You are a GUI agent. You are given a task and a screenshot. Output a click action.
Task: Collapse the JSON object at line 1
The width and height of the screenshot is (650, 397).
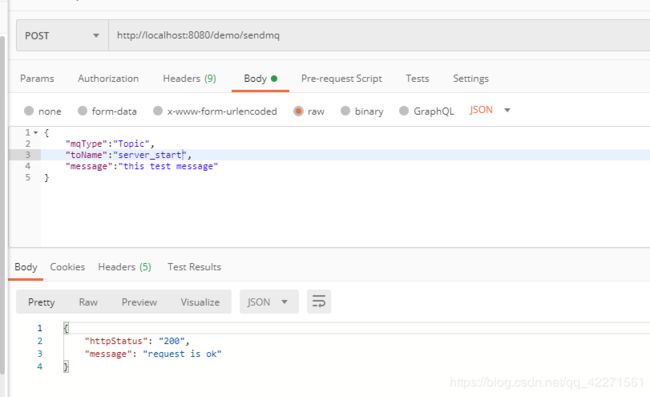(x=36, y=133)
